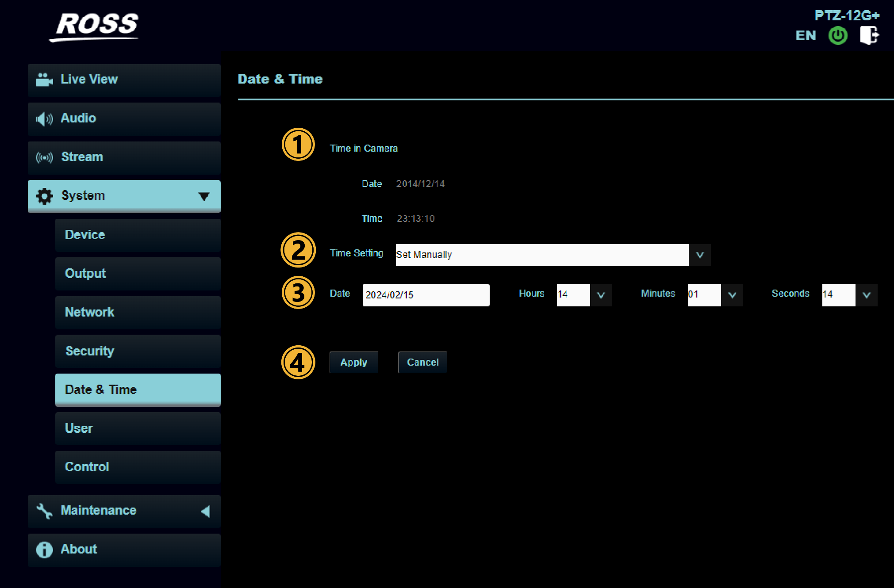This screenshot has height=588, width=894.
Task: Open the Hours dropdown
Action: click(601, 295)
